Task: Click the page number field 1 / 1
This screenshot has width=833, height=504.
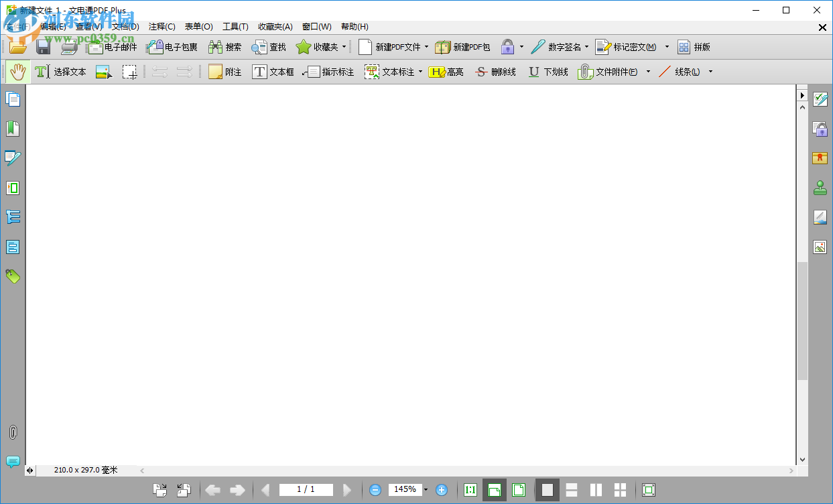Action: click(306, 490)
